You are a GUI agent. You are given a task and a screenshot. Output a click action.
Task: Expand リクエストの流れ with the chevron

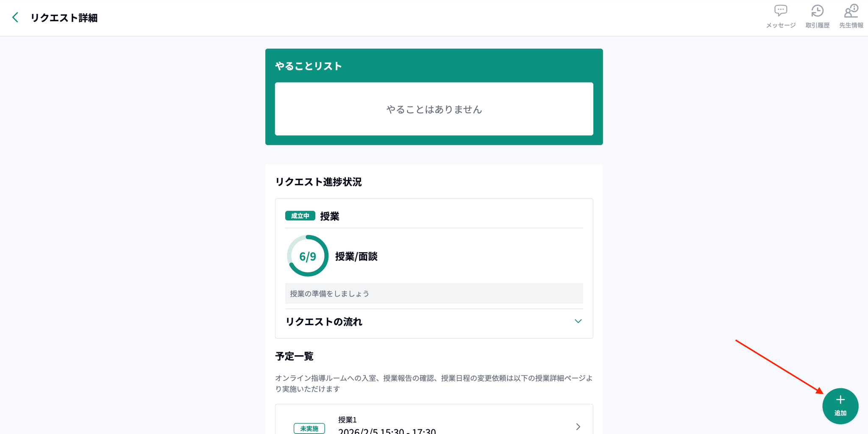(x=578, y=321)
